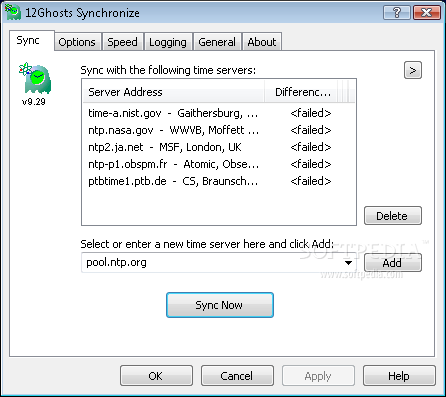Click the Delete button
The image size is (446, 397).
392,216
